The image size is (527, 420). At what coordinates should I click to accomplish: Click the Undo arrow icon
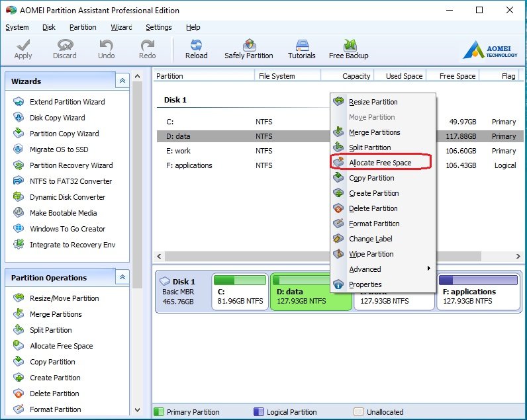point(106,45)
